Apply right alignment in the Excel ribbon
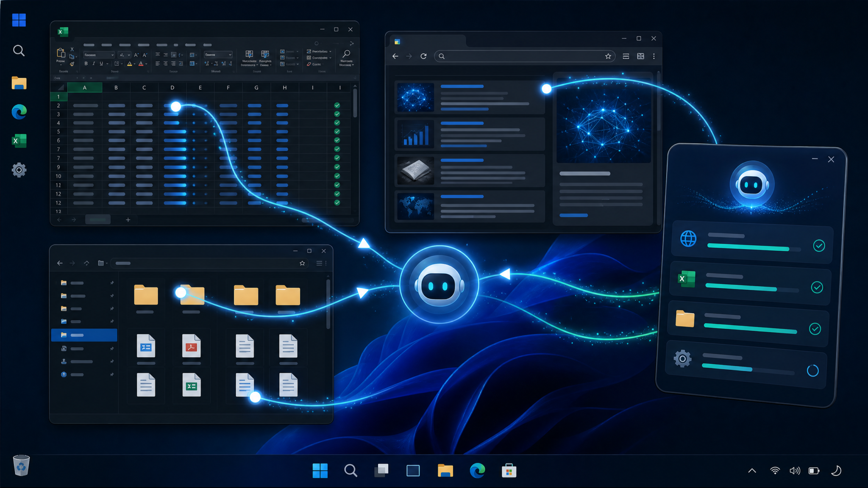Viewport: 868px width, 488px height. click(x=173, y=64)
